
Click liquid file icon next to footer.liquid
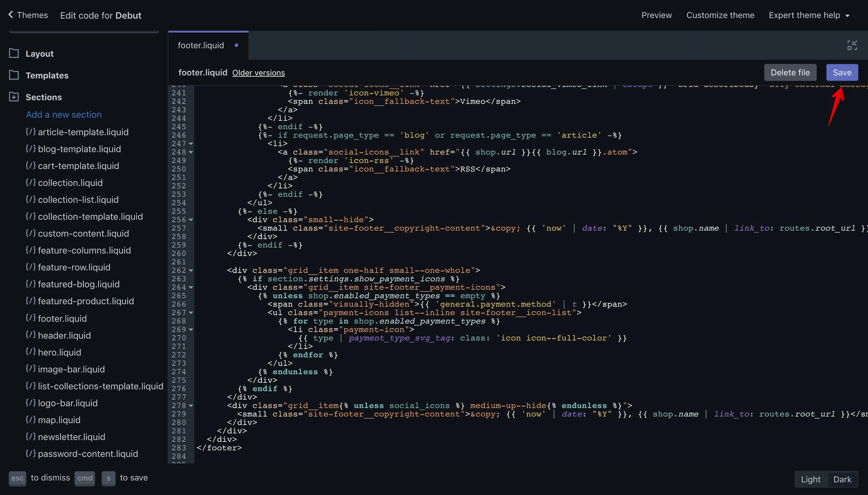(x=30, y=318)
